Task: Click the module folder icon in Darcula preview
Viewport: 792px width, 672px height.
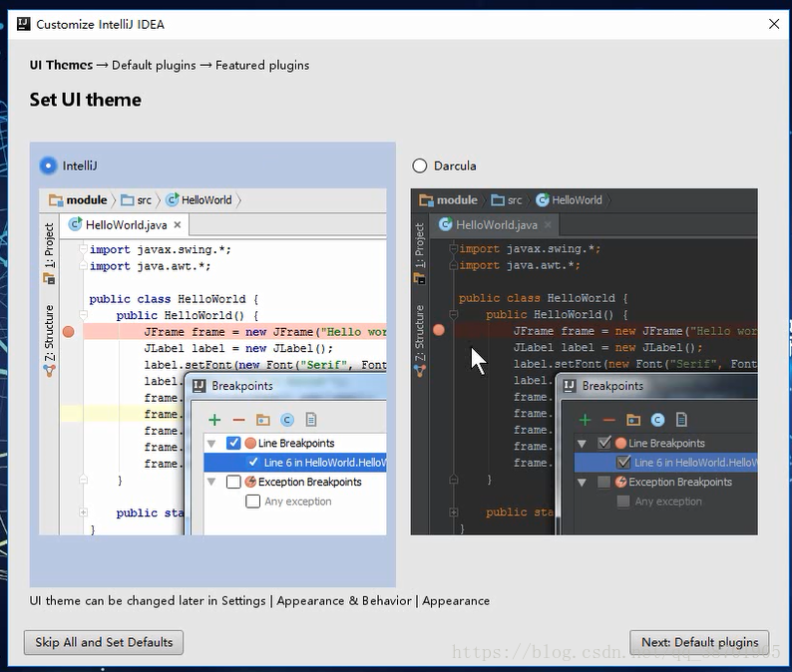Action: (426, 200)
